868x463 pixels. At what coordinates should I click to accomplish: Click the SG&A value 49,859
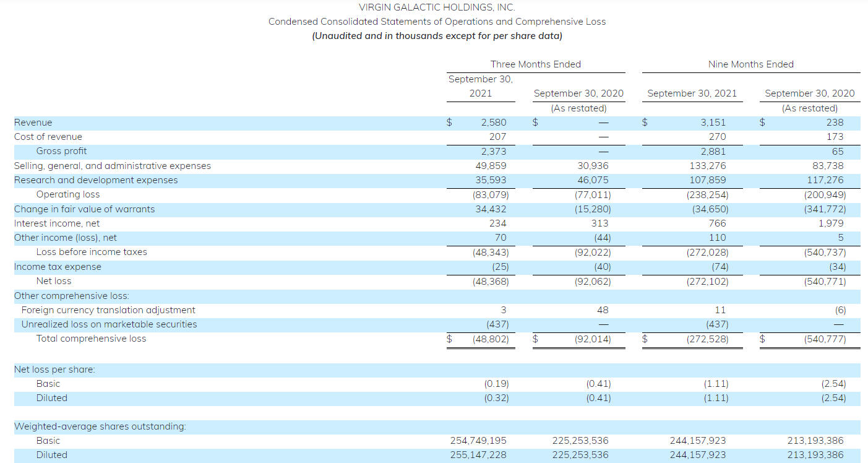point(491,166)
